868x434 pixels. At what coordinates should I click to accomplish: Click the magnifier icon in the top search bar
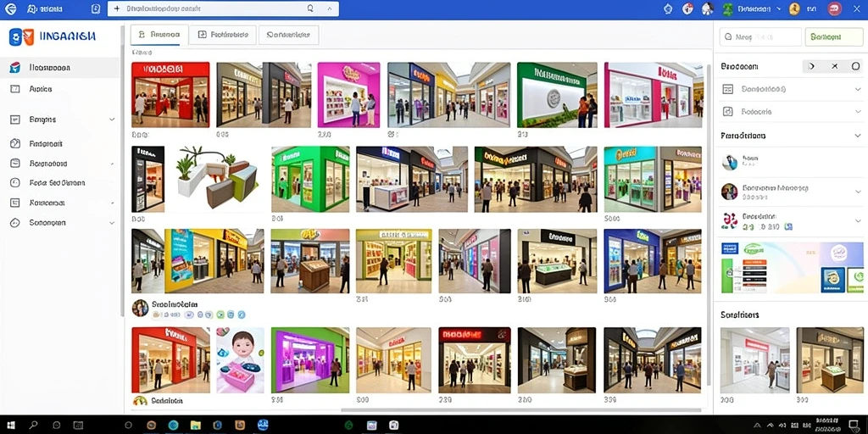click(310, 8)
